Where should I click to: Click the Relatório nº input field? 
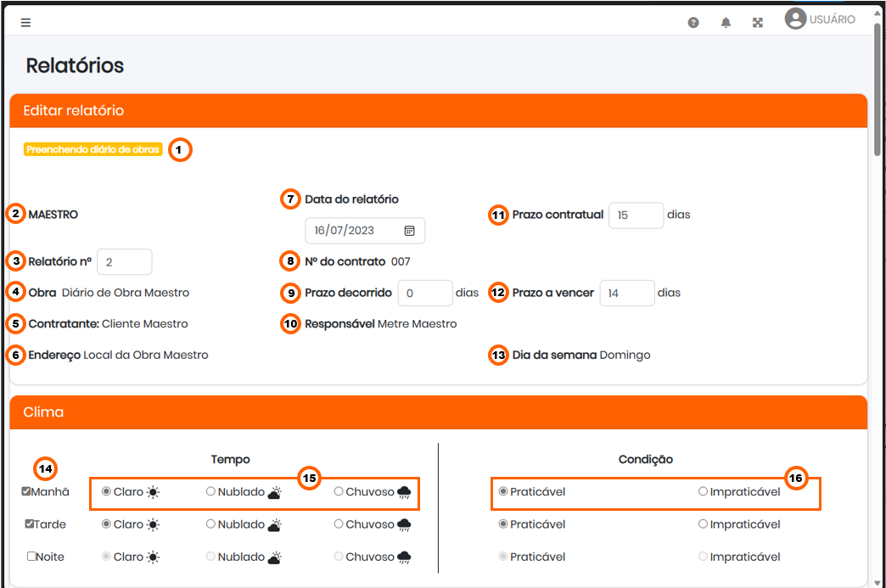tap(124, 262)
